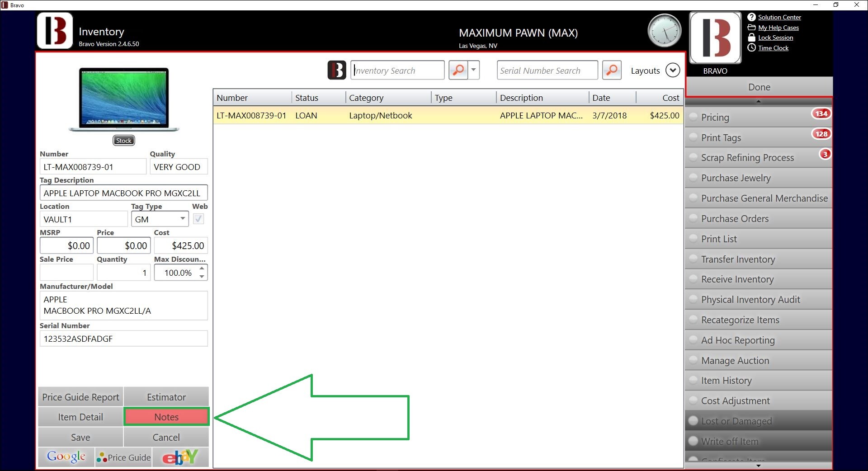Expand the inventory search options arrow
The image size is (868, 471).
click(474, 70)
